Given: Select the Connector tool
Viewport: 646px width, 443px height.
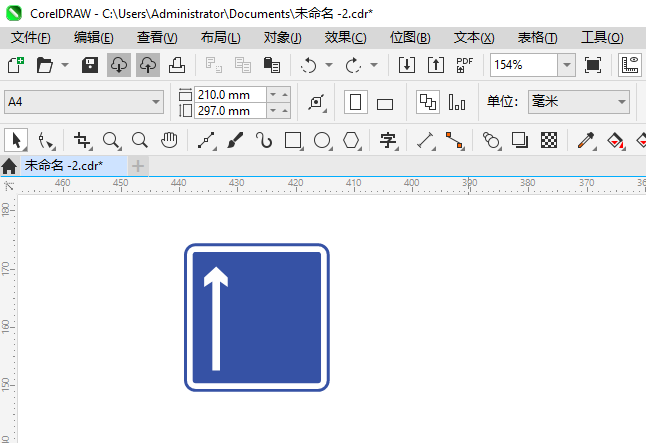Looking at the screenshot, I should pos(454,141).
